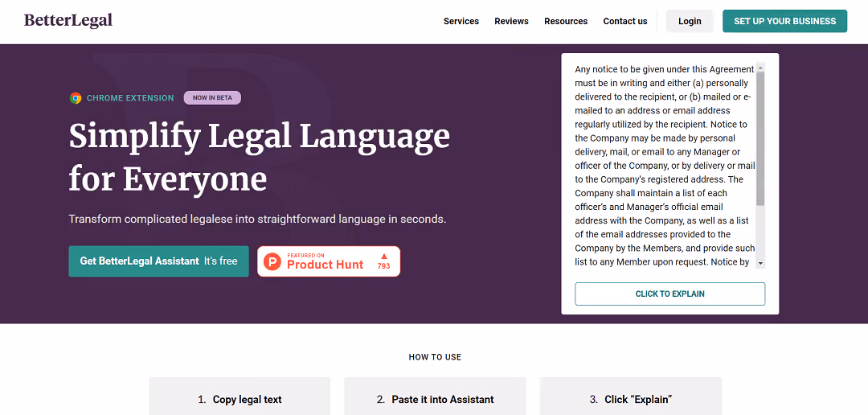Screen dimensions: 868x415
Task: Click the text area scrollbar down arrow
Action: (760, 263)
